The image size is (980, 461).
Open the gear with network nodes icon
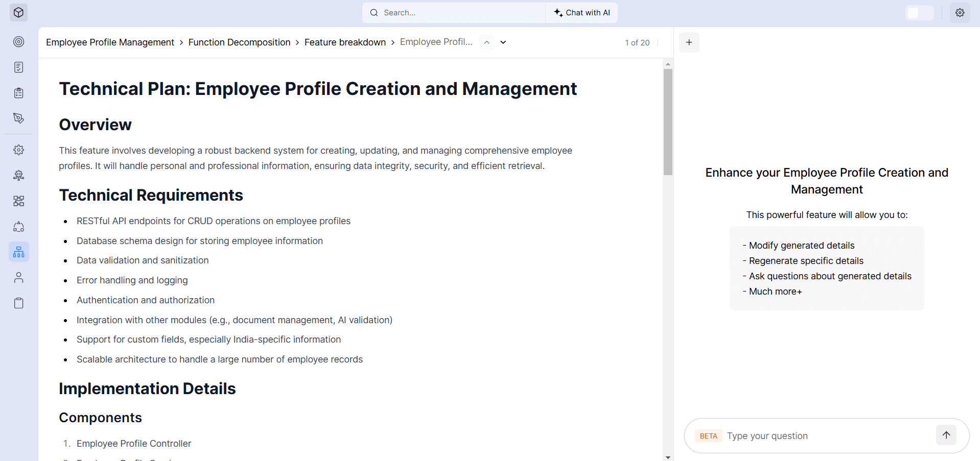pos(19,176)
